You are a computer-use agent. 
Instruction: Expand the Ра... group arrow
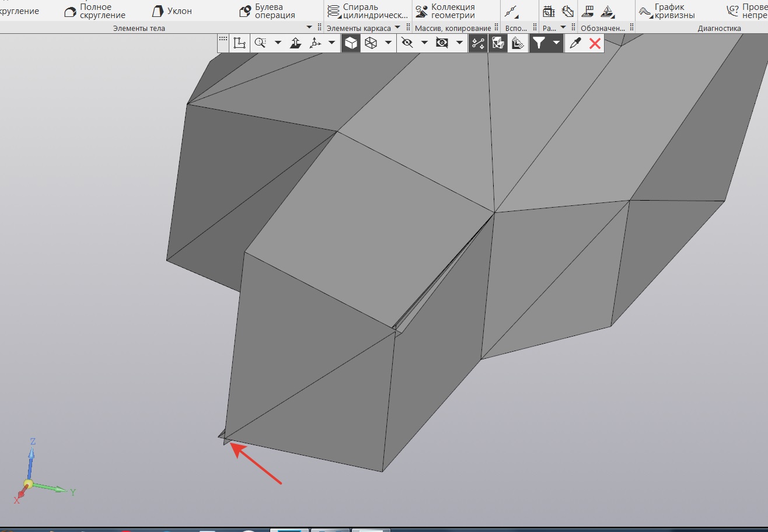563,28
